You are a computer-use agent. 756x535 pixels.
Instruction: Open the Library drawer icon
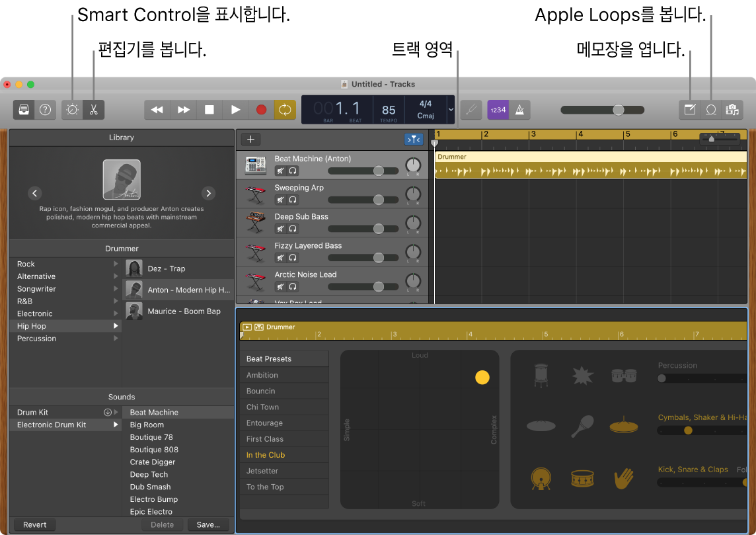click(x=23, y=109)
